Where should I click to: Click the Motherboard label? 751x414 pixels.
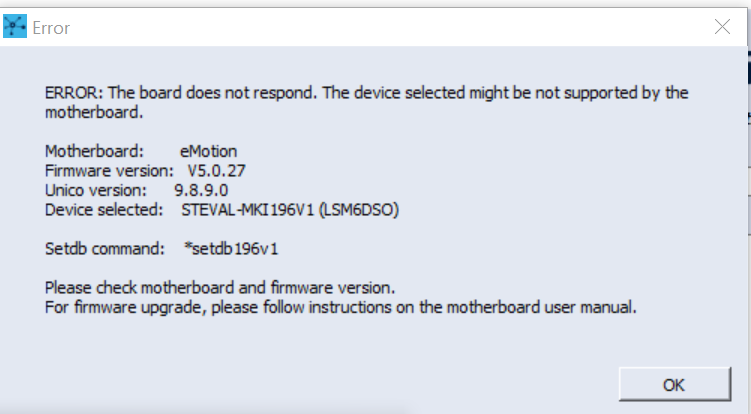[94, 151]
